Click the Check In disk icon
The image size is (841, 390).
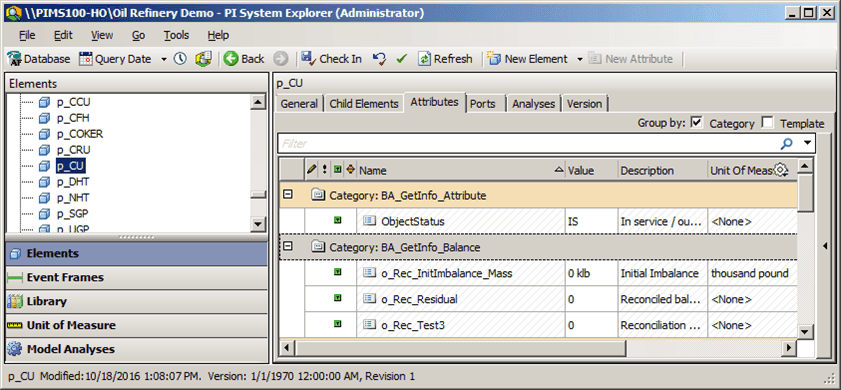tap(308, 59)
